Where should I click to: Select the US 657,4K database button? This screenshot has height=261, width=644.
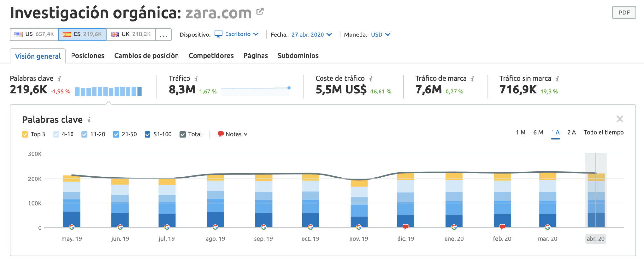(x=34, y=34)
